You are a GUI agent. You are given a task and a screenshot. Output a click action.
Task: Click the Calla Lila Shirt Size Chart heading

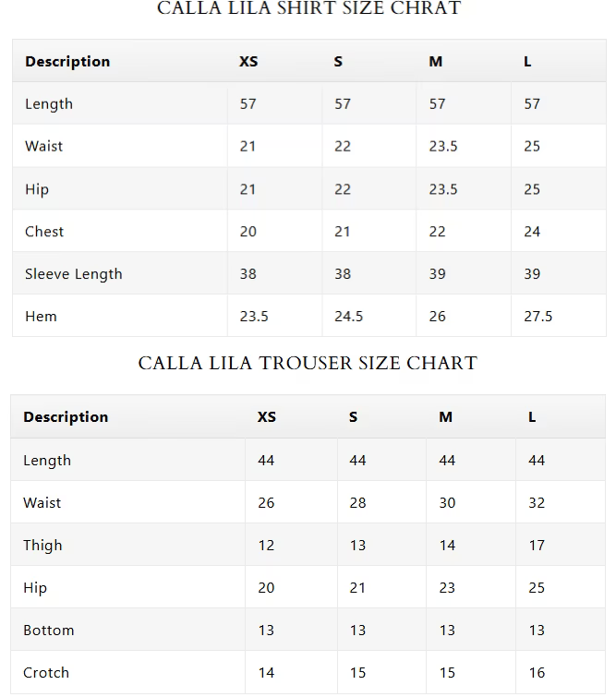[x=308, y=8]
